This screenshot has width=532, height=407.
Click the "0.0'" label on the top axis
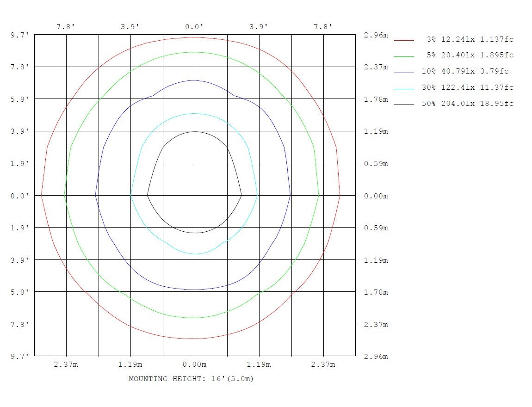[x=194, y=27]
